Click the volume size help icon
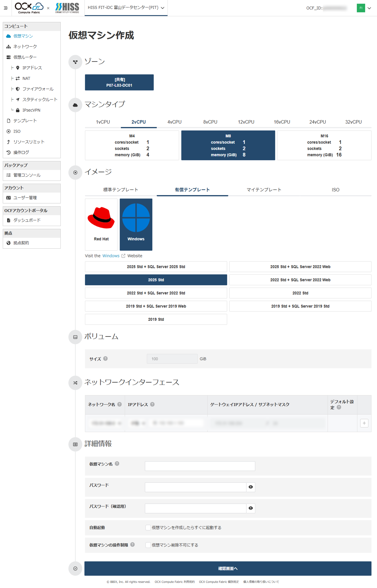Screen dimensions: 377x588 point(105,359)
